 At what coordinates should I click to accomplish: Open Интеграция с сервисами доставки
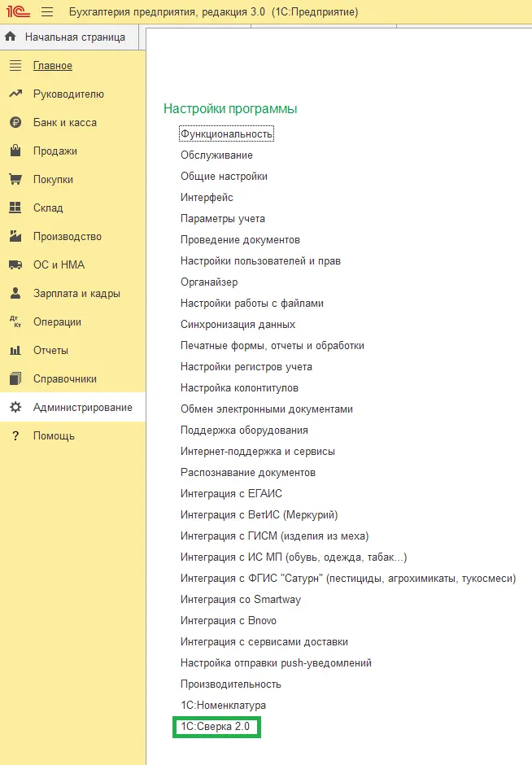(x=264, y=642)
